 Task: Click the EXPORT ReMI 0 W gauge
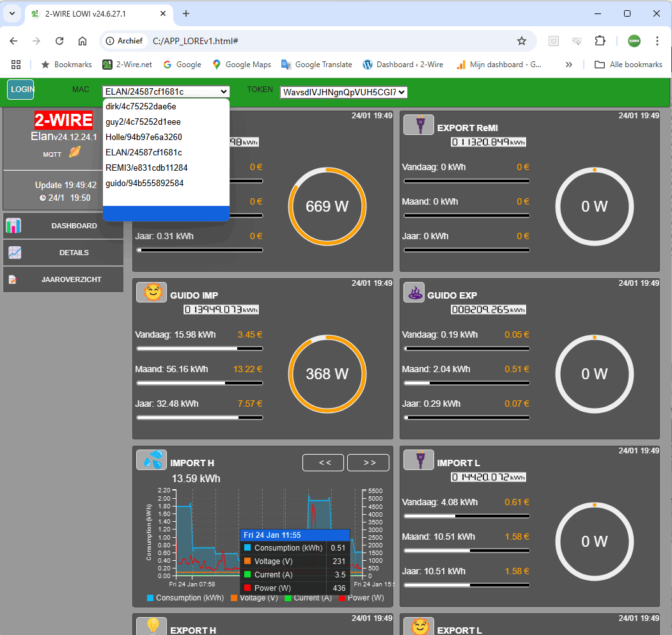click(594, 207)
